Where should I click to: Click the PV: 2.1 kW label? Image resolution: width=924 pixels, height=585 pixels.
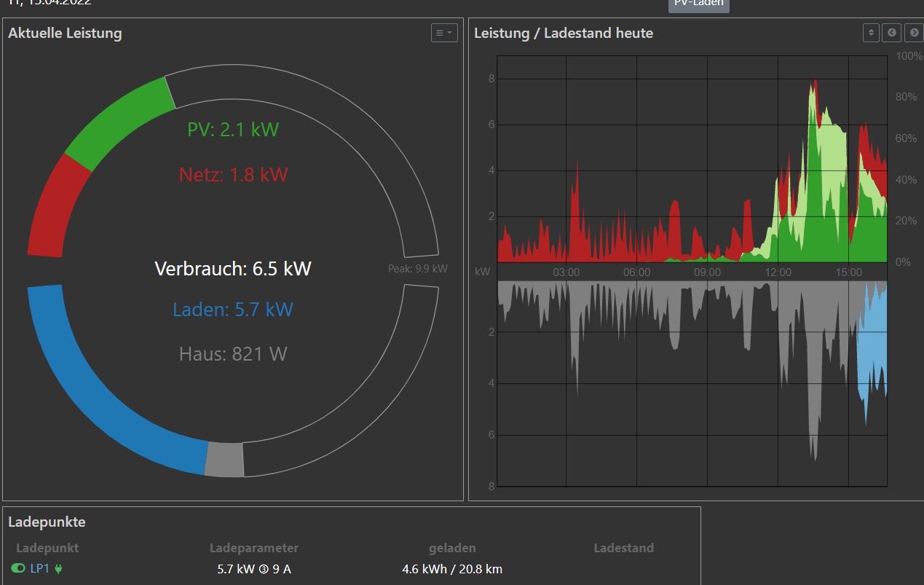click(x=233, y=130)
